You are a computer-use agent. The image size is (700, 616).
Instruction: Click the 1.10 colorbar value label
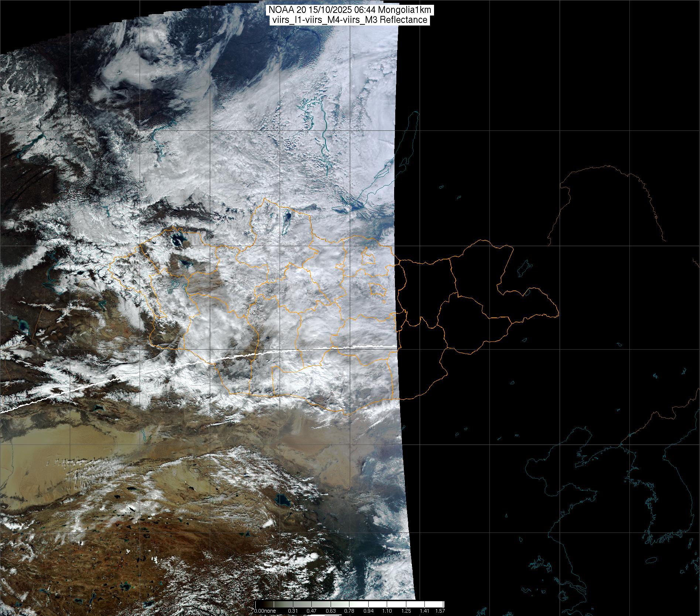point(387,611)
